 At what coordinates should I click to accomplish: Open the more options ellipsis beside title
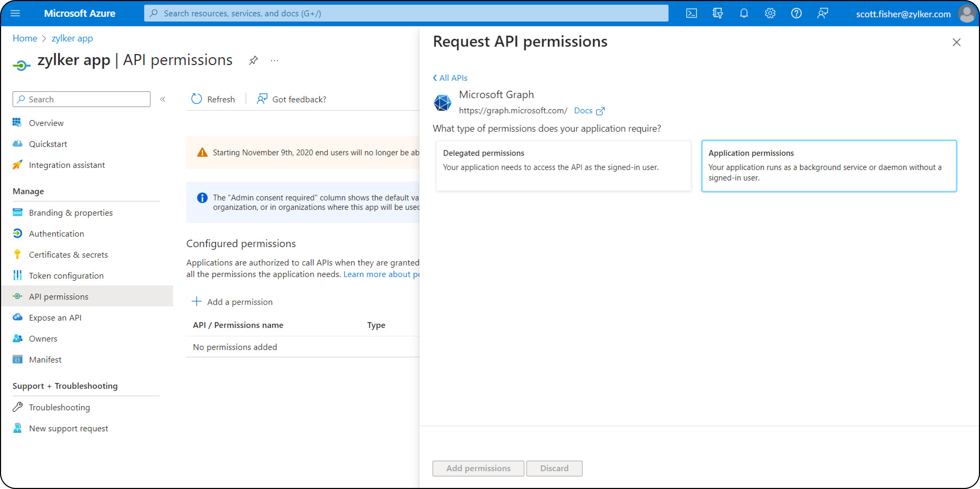(274, 60)
